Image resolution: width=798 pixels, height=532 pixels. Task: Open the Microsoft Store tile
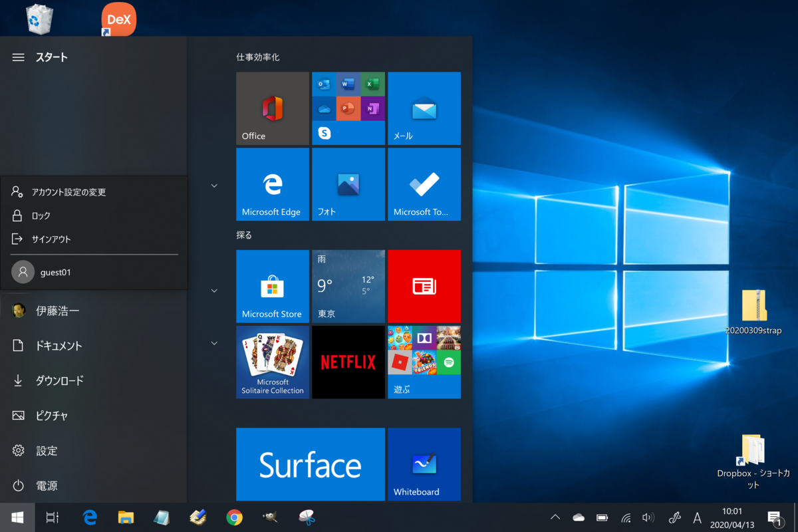[x=273, y=287]
